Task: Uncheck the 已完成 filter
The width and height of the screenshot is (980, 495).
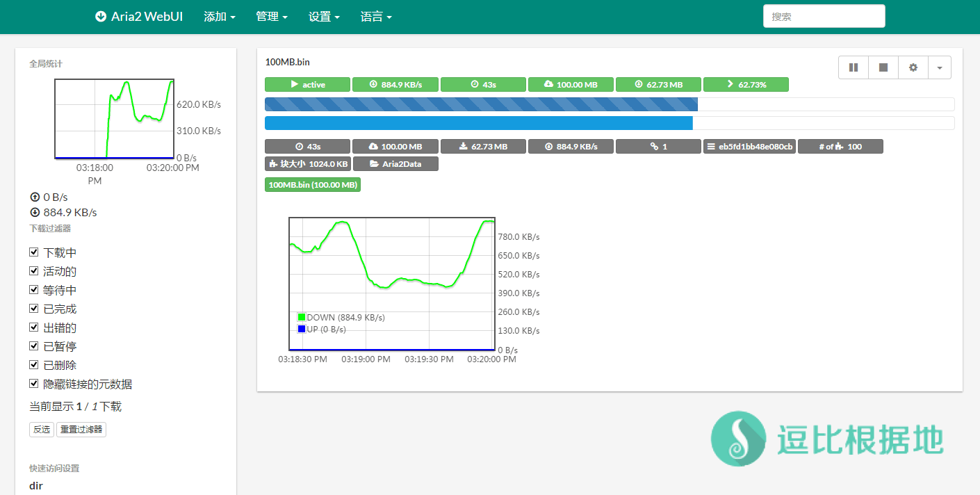Action: pos(33,309)
